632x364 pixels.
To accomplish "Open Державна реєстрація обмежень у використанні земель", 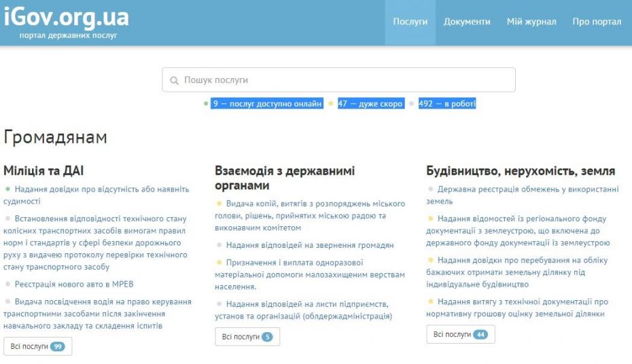I will (522, 189).
